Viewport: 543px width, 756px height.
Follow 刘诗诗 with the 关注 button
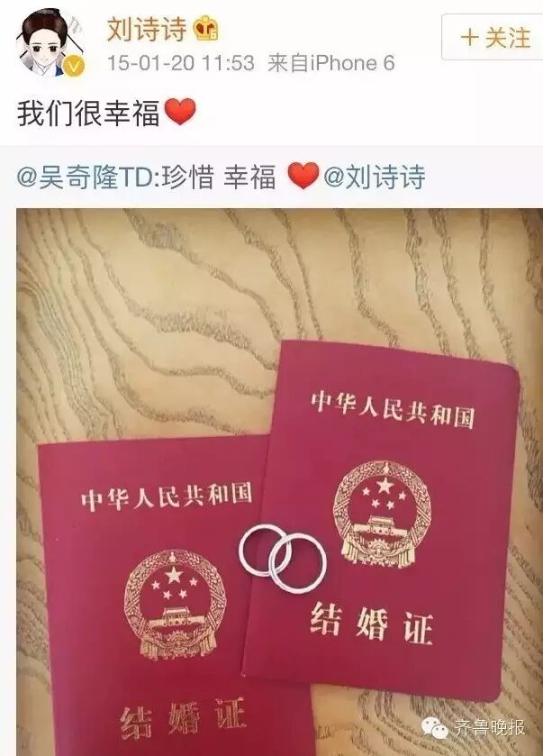493,37
